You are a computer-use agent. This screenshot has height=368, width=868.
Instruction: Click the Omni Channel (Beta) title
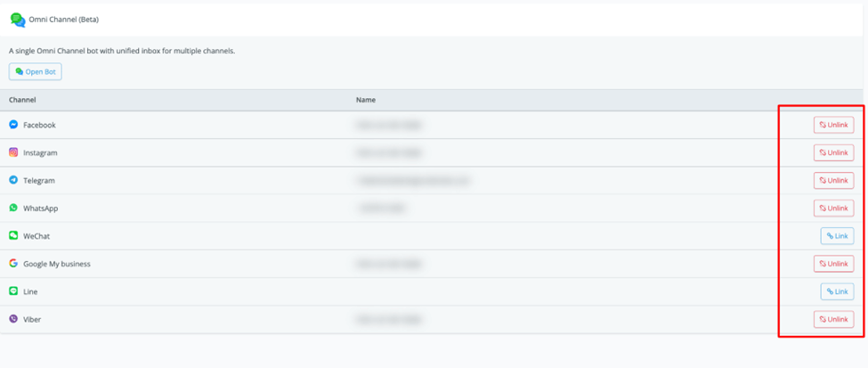point(64,20)
